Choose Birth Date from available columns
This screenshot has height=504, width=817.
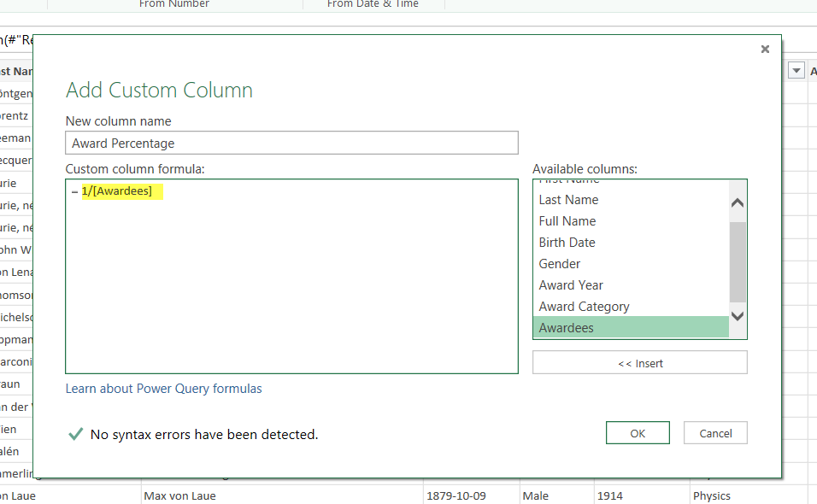pyautogui.click(x=567, y=243)
